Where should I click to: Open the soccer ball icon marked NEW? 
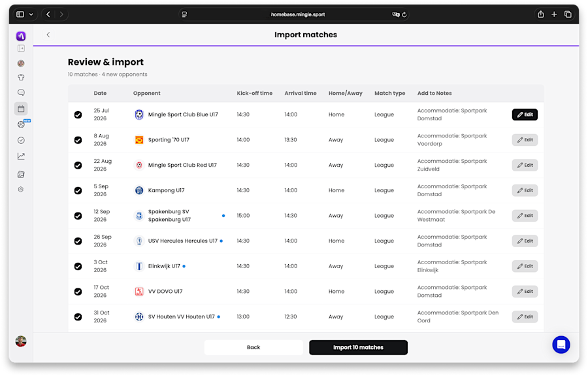(x=22, y=124)
